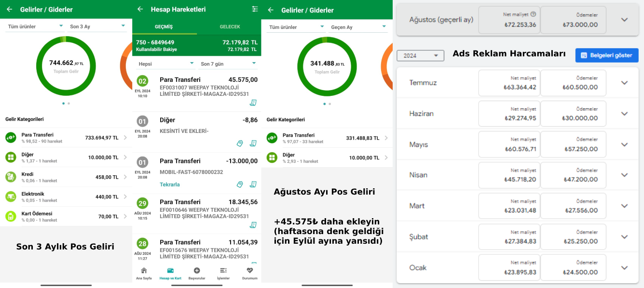Image resolution: width=644 pixels, height=288 pixels.
Task: Tap Diğer category icon with % 2,93
Action: click(x=272, y=158)
